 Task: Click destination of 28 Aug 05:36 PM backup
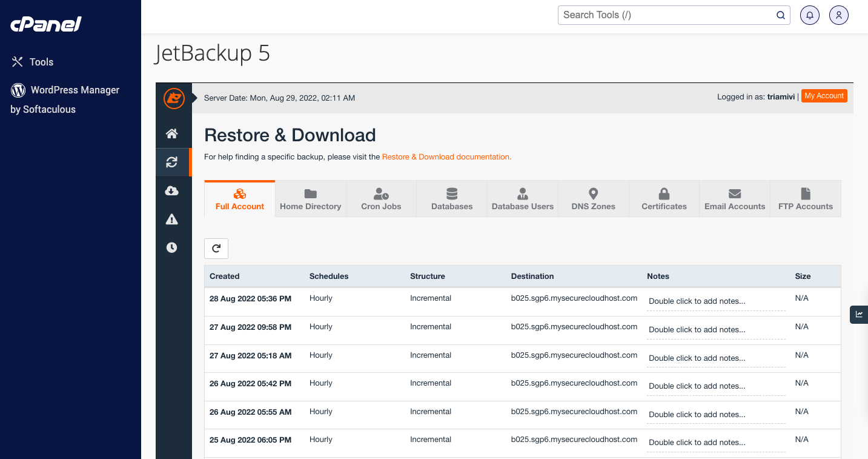(x=574, y=298)
